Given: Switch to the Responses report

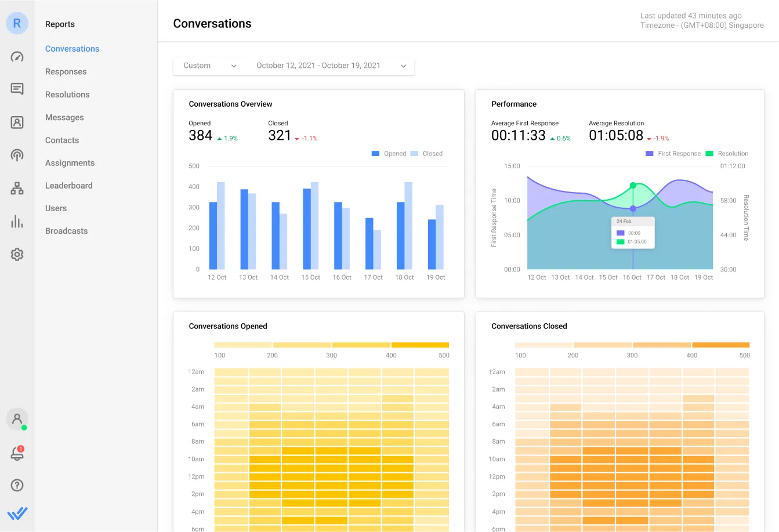Looking at the screenshot, I should (x=66, y=71).
